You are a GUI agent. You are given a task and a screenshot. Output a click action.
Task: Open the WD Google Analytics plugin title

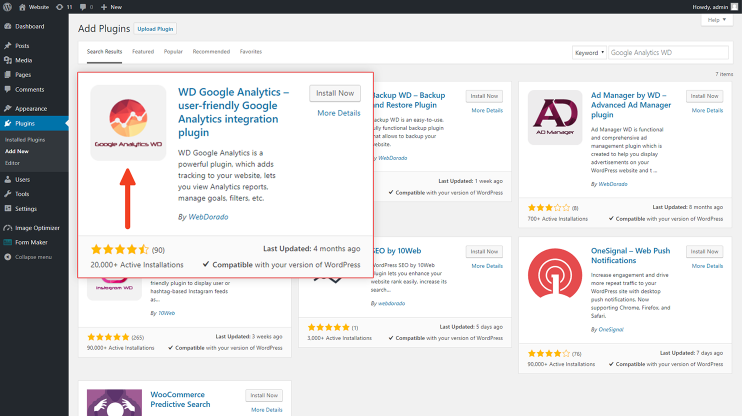click(x=234, y=112)
